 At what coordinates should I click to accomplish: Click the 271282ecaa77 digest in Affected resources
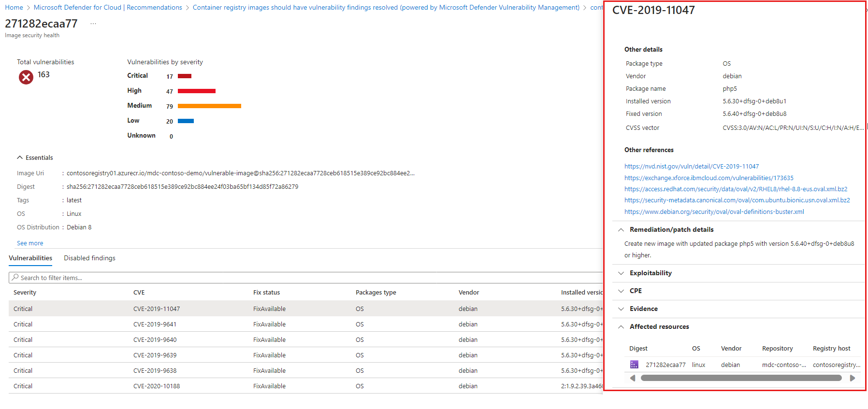coord(665,365)
